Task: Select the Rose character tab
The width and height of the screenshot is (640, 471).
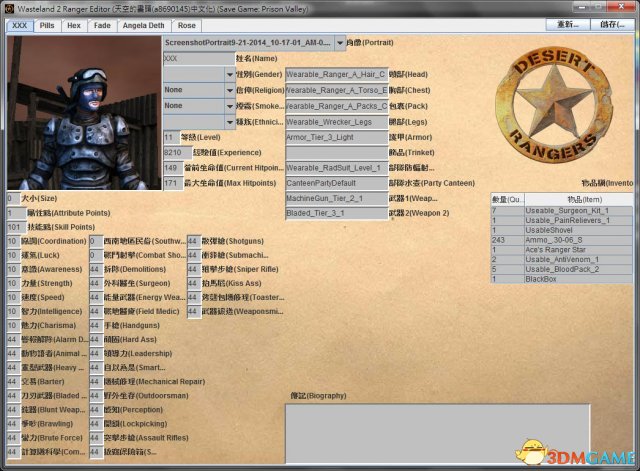Action: pyautogui.click(x=187, y=25)
